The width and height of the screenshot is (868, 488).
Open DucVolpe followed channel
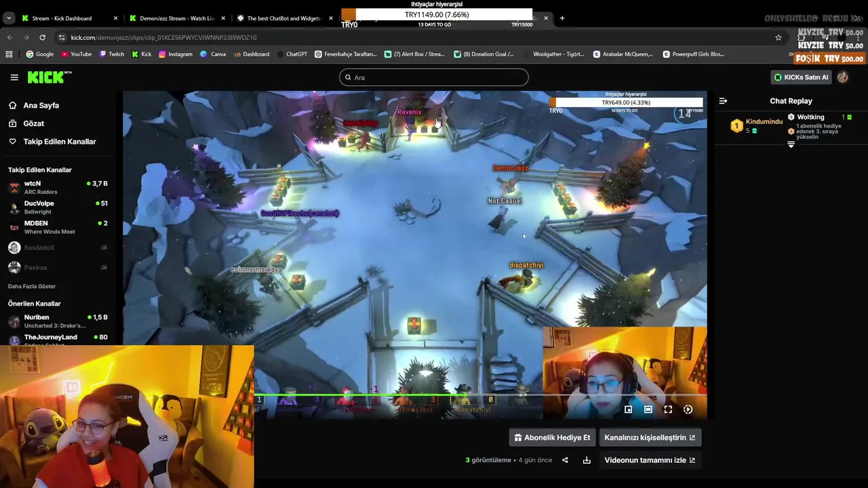pos(58,207)
